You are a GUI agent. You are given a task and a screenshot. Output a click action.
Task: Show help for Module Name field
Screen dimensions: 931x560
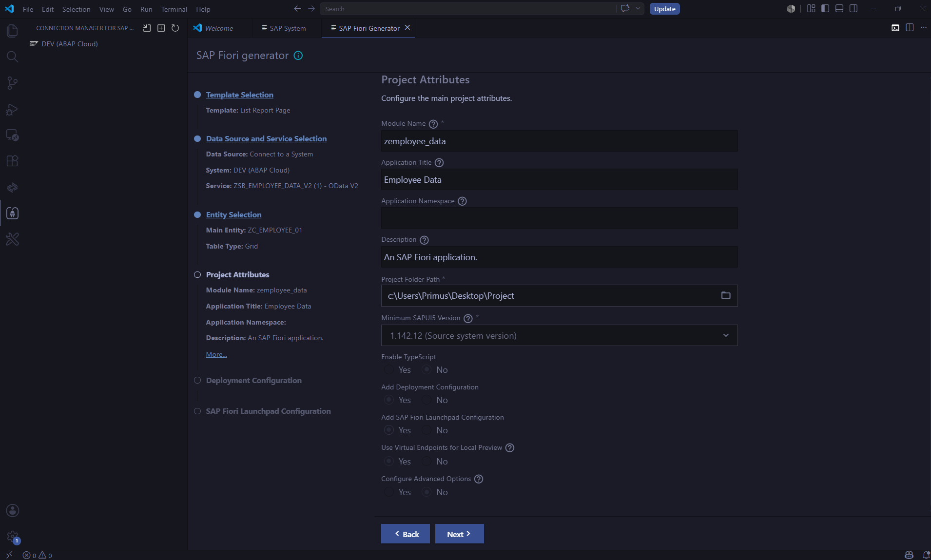(x=433, y=124)
